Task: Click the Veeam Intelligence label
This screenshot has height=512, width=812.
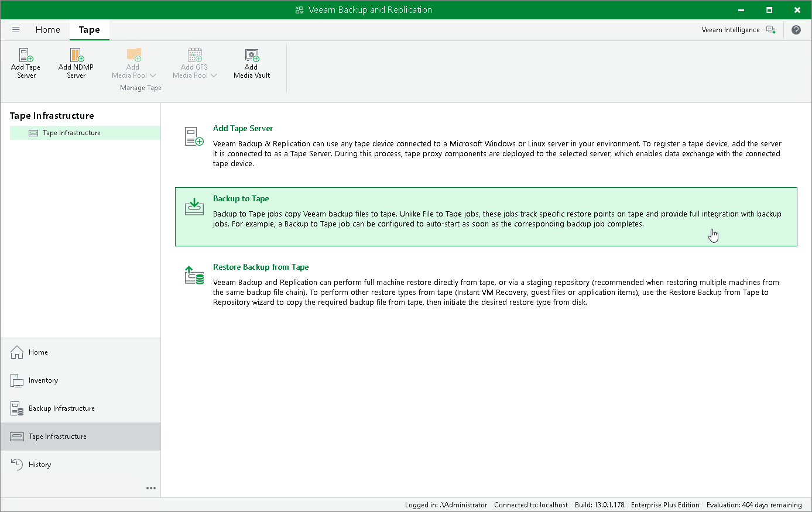Action: [731, 30]
